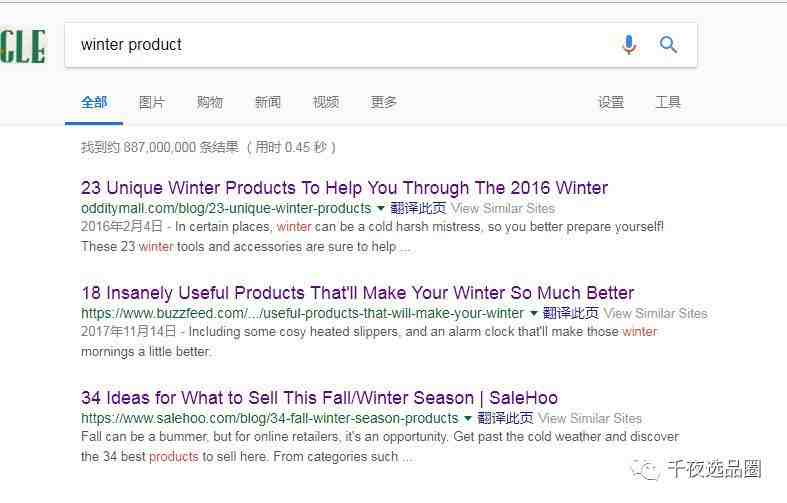Open '34 Ideas for What to Sell' SaleHoo result
This screenshot has height=503, width=787.
click(319, 398)
